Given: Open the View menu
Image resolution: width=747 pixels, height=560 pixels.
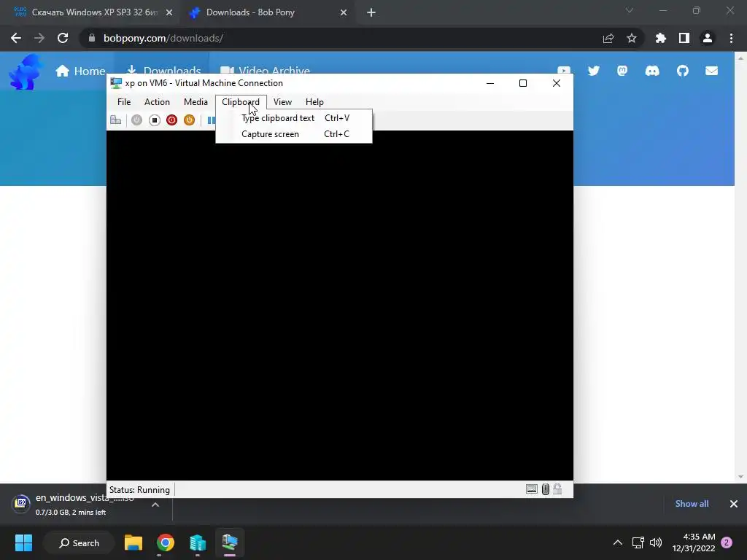Looking at the screenshot, I should pyautogui.click(x=282, y=102).
